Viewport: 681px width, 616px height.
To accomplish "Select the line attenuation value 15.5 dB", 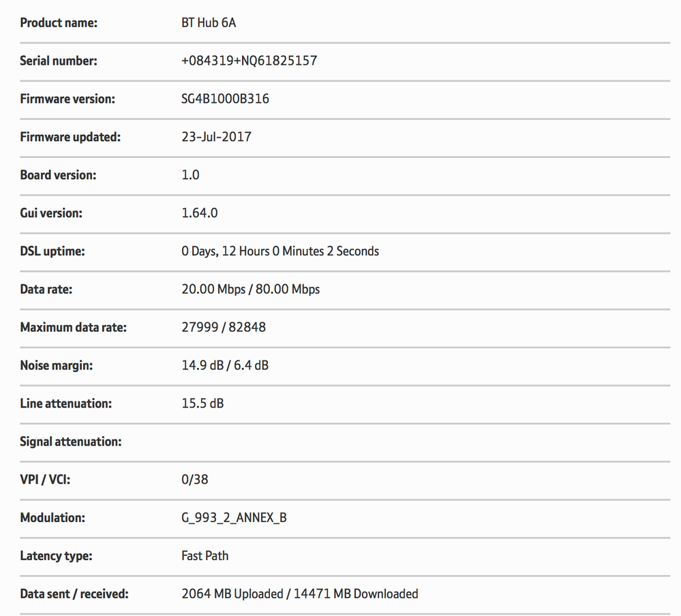I will [x=202, y=403].
